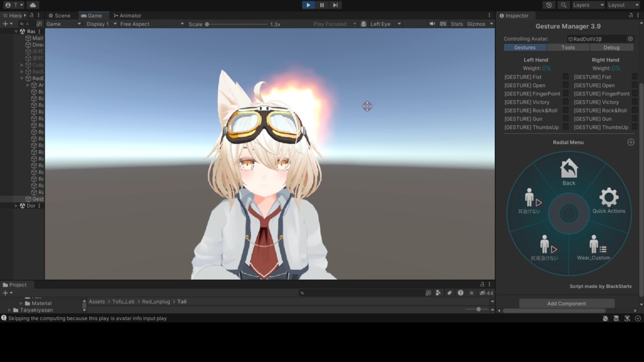The image size is (644, 362).
Task: Open Inspector three-dot options menu
Action: point(638,16)
